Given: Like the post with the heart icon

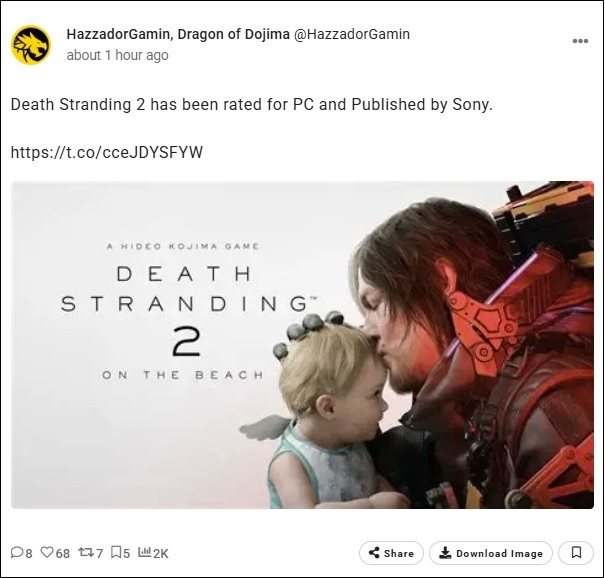Looking at the screenshot, I should pos(47,553).
